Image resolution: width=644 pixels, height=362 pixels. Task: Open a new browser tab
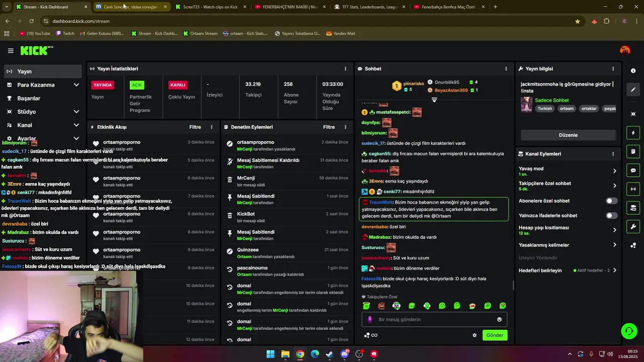click(495, 7)
